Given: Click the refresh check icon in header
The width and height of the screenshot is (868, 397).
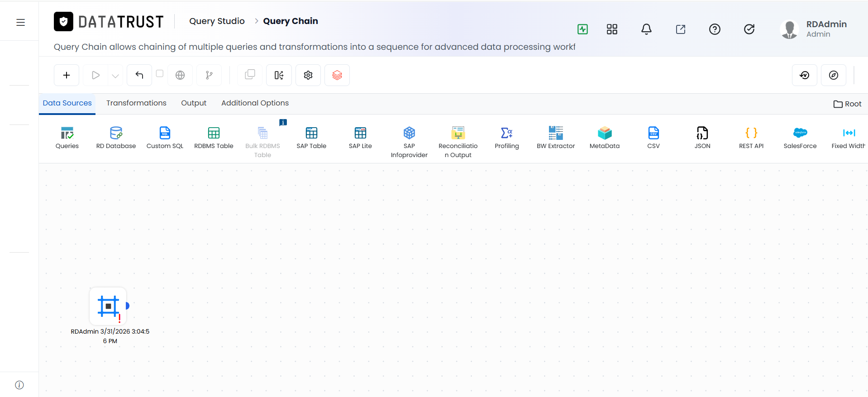Looking at the screenshot, I should pyautogui.click(x=749, y=29).
